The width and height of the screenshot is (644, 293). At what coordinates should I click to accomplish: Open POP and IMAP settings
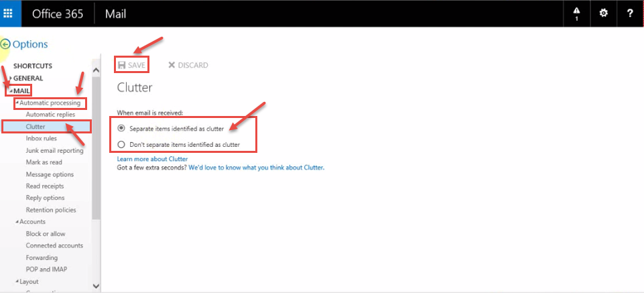coord(46,270)
